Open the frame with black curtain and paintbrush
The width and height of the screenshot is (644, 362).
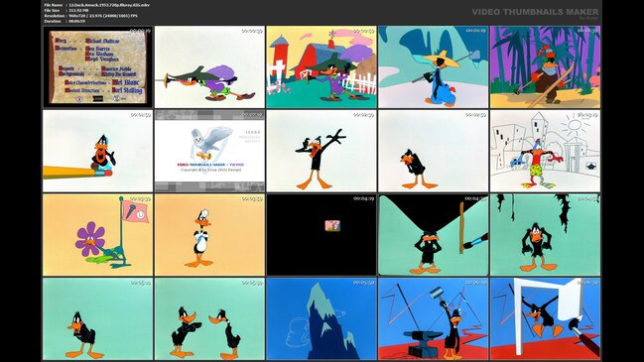(434, 235)
